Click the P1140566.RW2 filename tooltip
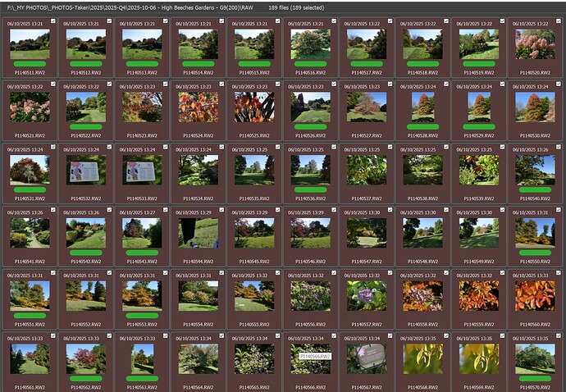The width and height of the screenshot is (566, 392). pos(315,357)
